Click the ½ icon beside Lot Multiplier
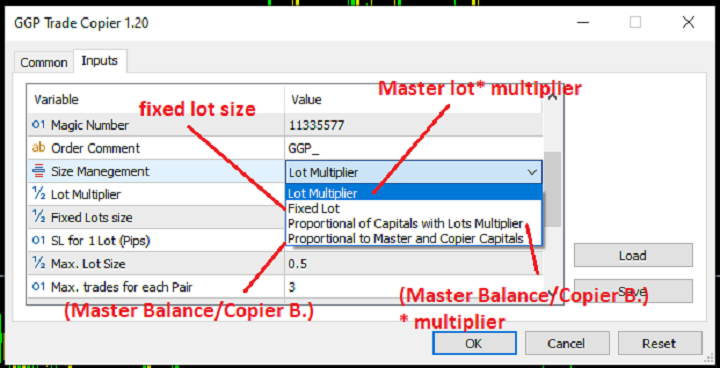The width and height of the screenshot is (720, 368). click(39, 194)
